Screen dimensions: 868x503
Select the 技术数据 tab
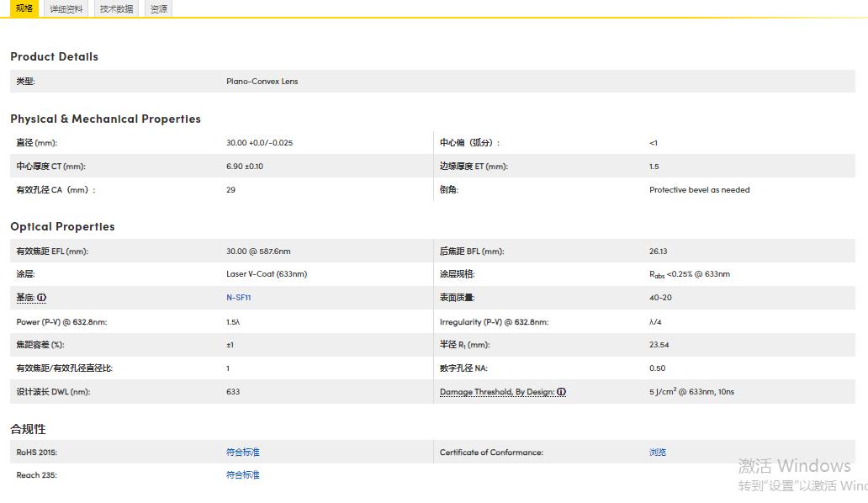pos(116,9)
